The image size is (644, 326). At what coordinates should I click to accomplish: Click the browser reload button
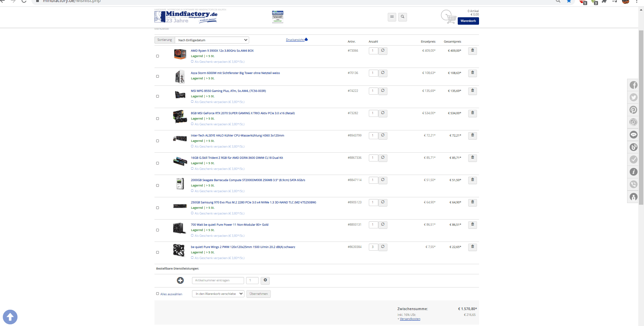pos(24,1)
